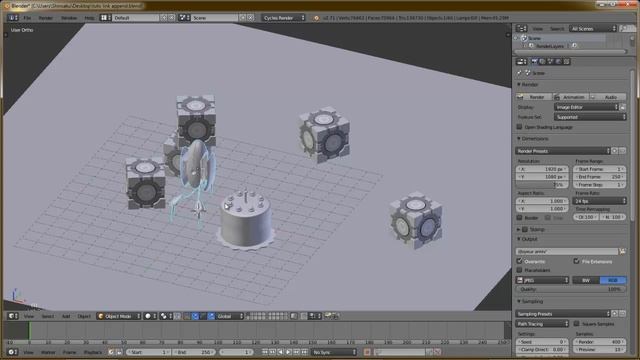Image resolution: width=640 pixels, height=360 pixels.
Task: Click the OpenGL render icon in viewport header
Action: click(329, 316)
